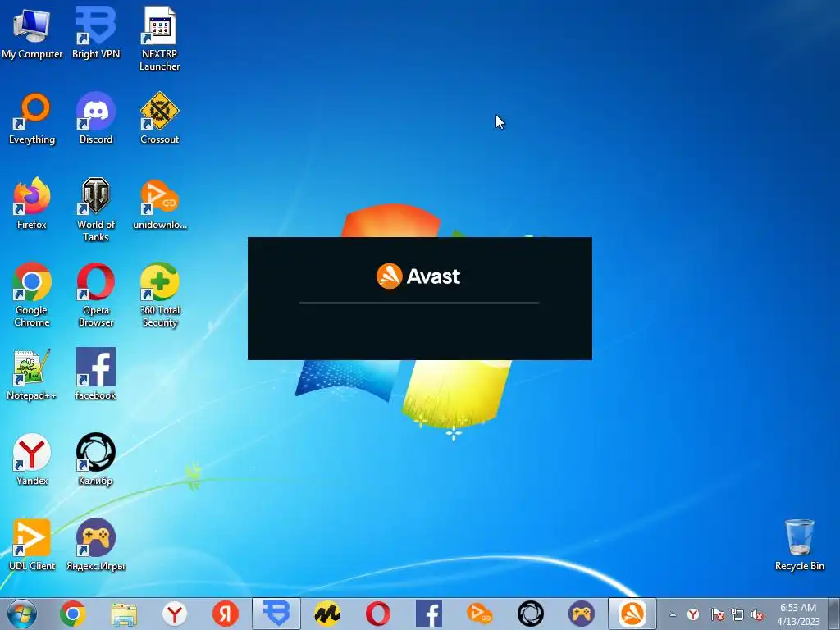Image resolution: width=840 pixels, height=630 pixels.
Task: Click the Avast logo in splash window
Action: point(418,276)
